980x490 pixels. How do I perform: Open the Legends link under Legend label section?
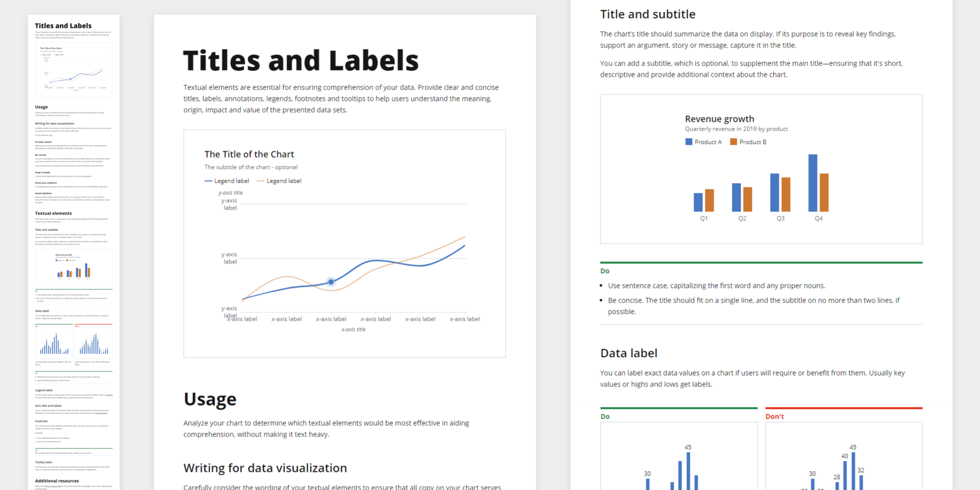(x=109, y=395)
